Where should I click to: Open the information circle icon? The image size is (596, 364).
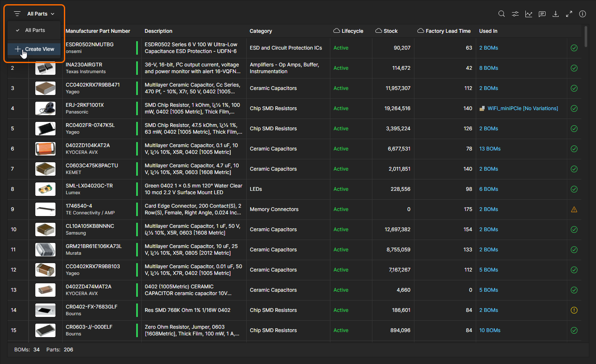[583, 14]
